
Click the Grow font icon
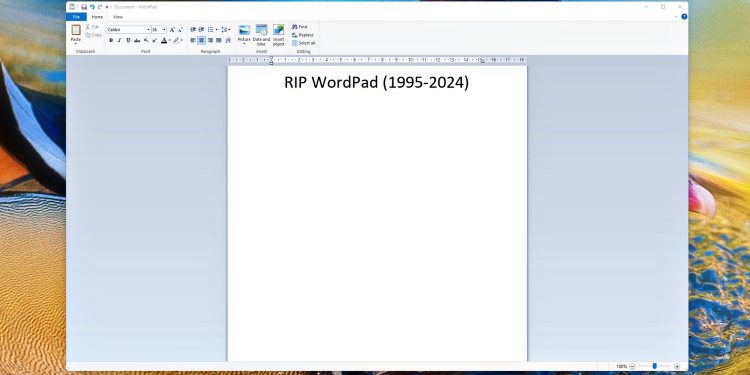172,30
